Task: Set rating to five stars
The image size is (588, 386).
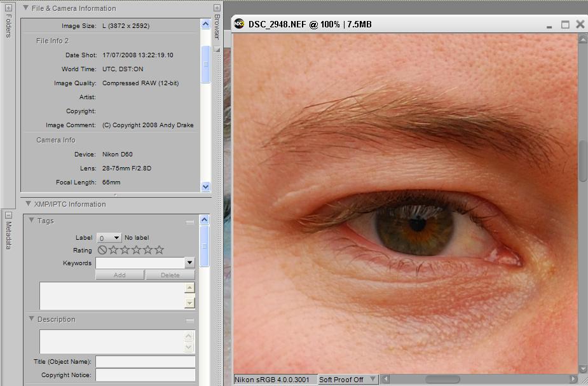Action: (160, 250)
